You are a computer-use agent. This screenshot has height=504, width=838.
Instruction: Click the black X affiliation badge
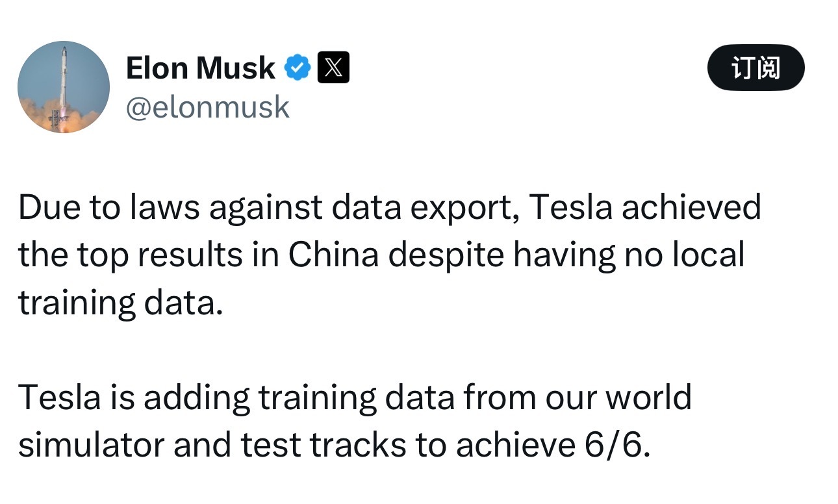(x=333, y=68)
